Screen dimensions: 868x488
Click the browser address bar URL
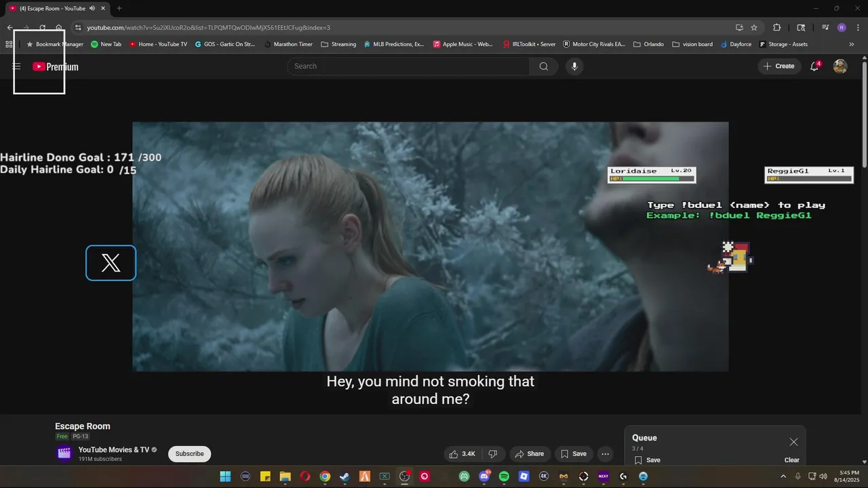pyautogui.click(x=208, y=28)
